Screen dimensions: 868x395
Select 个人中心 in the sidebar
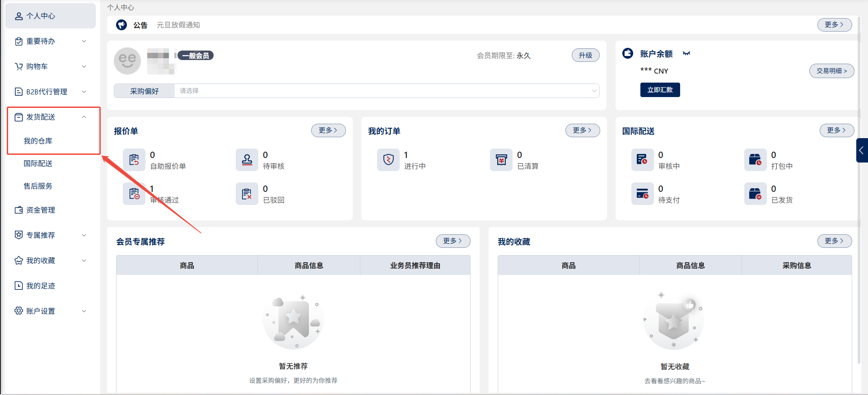pyautogui.click(x=51, y=16)
